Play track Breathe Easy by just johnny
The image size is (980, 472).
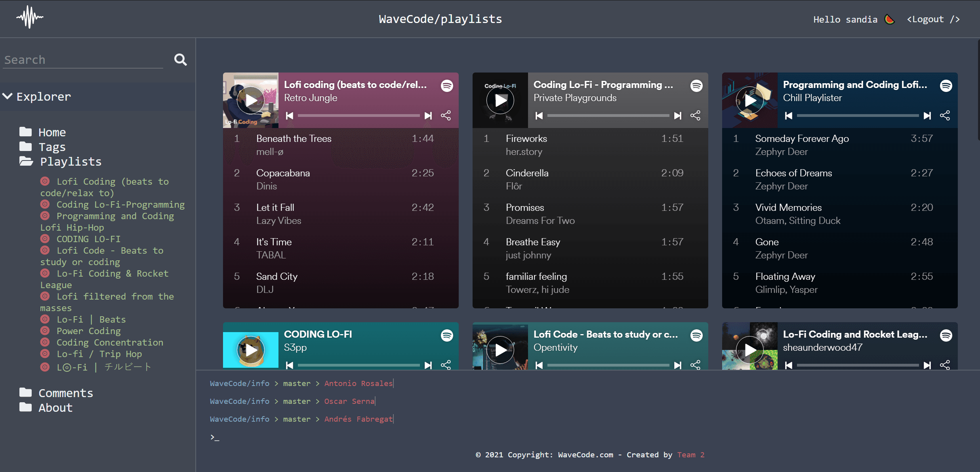pos(590,248)
